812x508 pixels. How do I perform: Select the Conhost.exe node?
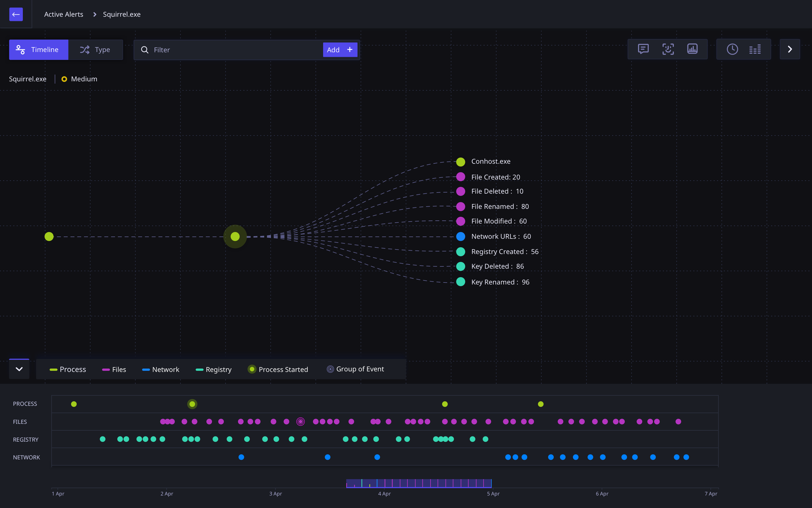[461, 162]
